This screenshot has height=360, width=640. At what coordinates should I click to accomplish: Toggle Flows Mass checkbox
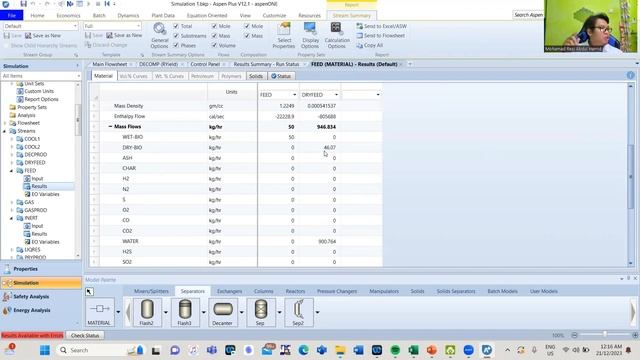click(x=214, y=36)
